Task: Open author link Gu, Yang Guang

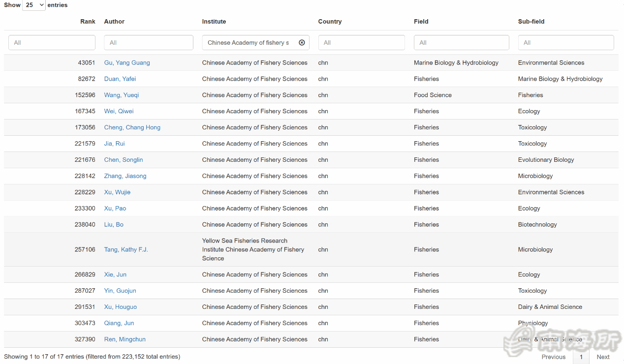Action: pyautogui.click(x=127, y=63)
